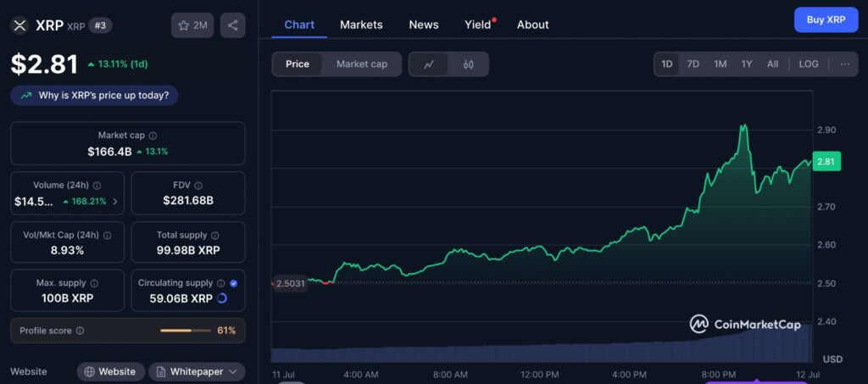Click the #3 rank badge

[x=101, y=25]
